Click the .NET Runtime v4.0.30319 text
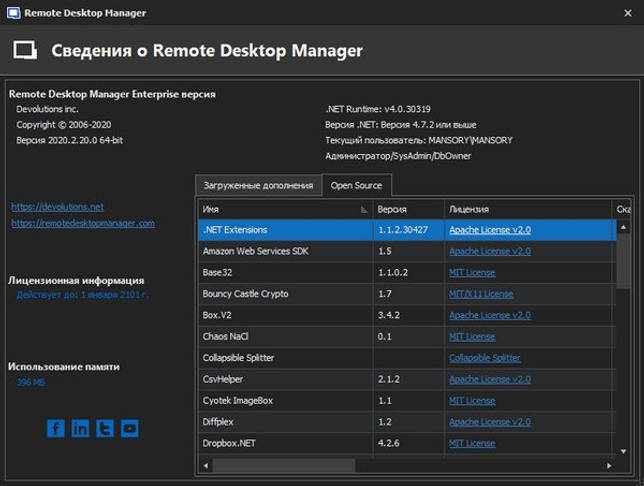 (378, 109)
